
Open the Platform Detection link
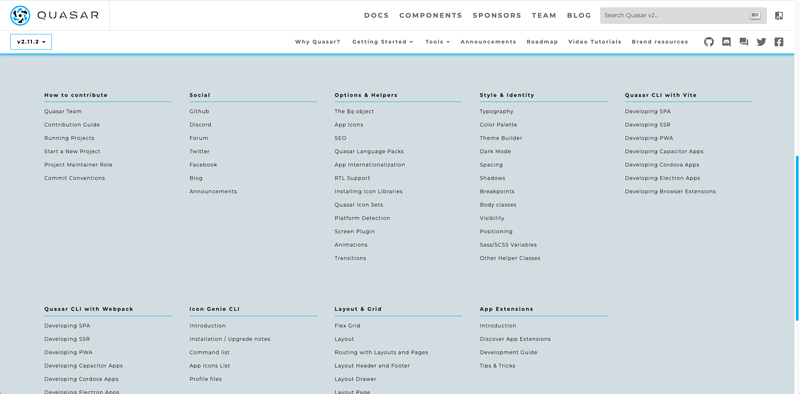tap(362, 218)
